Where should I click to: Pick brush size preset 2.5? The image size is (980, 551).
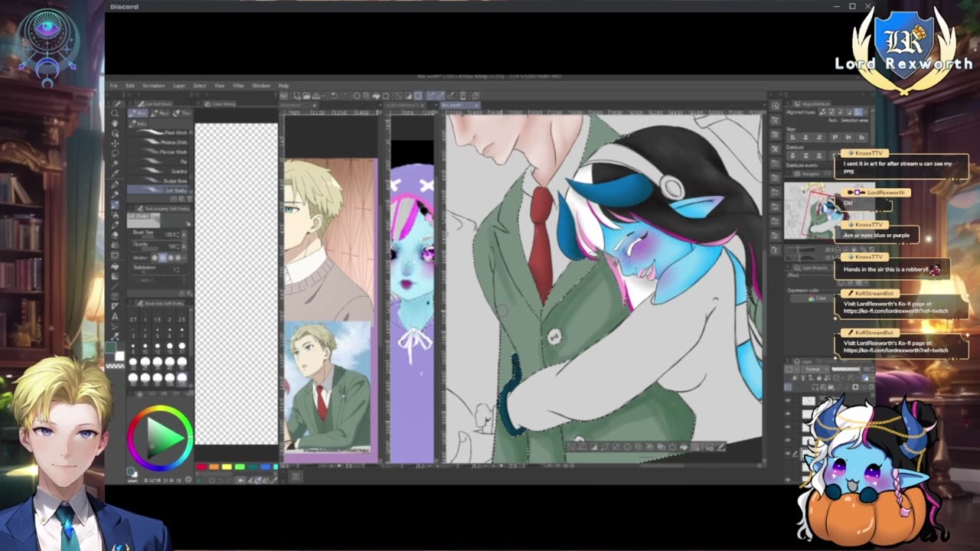[181, 318]
